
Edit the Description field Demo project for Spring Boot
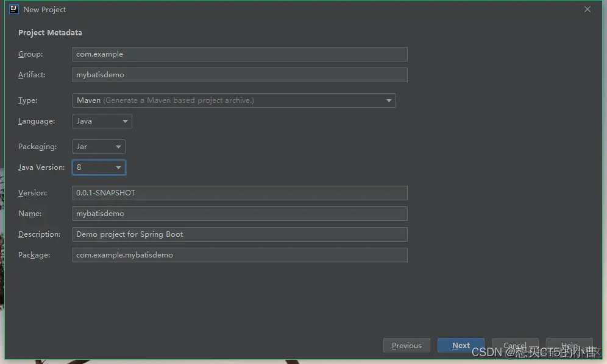[x=240, y=234]
